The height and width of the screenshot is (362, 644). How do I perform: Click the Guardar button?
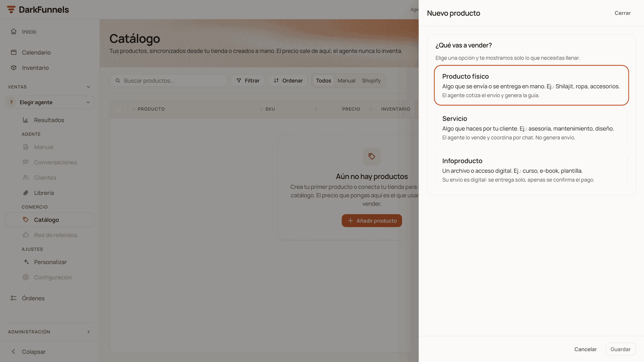tap(620, 349)
